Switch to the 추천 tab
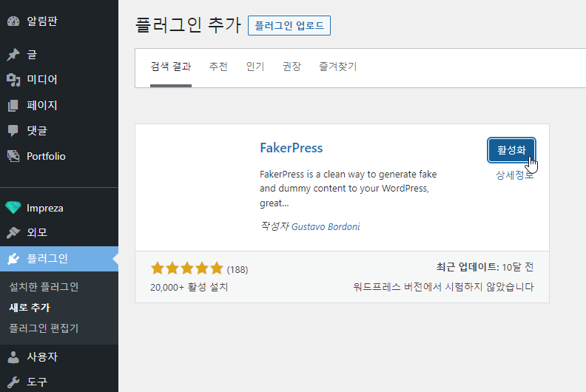 (218, 67)
